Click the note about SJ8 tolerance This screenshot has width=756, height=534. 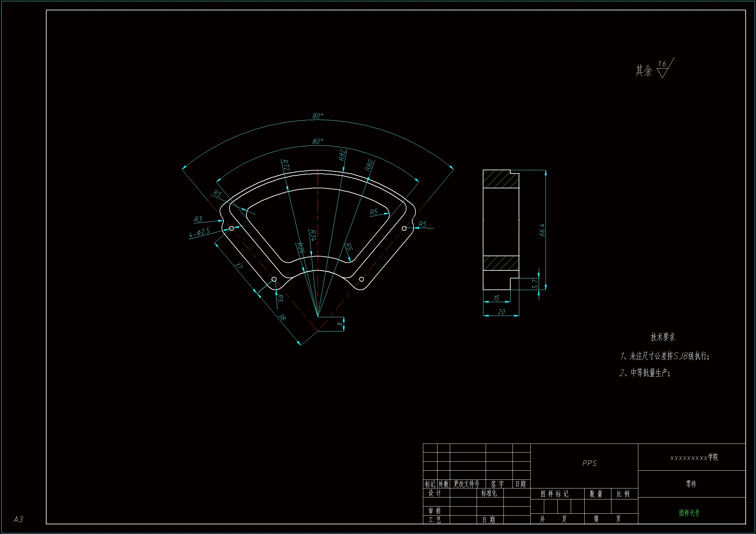coord(664,356)
